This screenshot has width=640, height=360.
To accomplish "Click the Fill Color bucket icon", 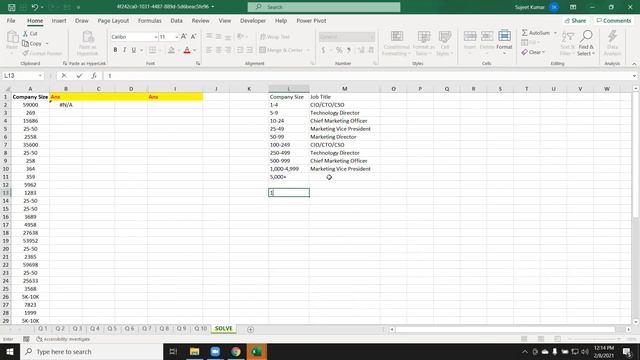I will tap(171, 50).
